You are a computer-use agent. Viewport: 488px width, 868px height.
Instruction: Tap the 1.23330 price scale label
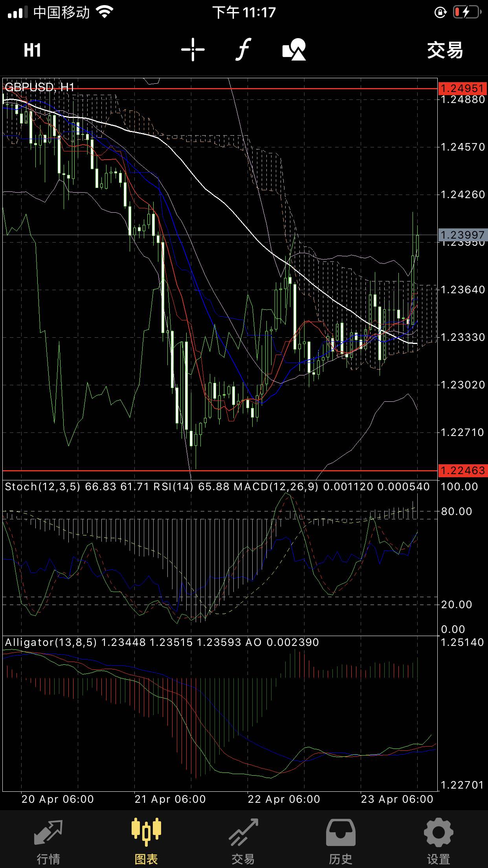click(x=463, y=337)
